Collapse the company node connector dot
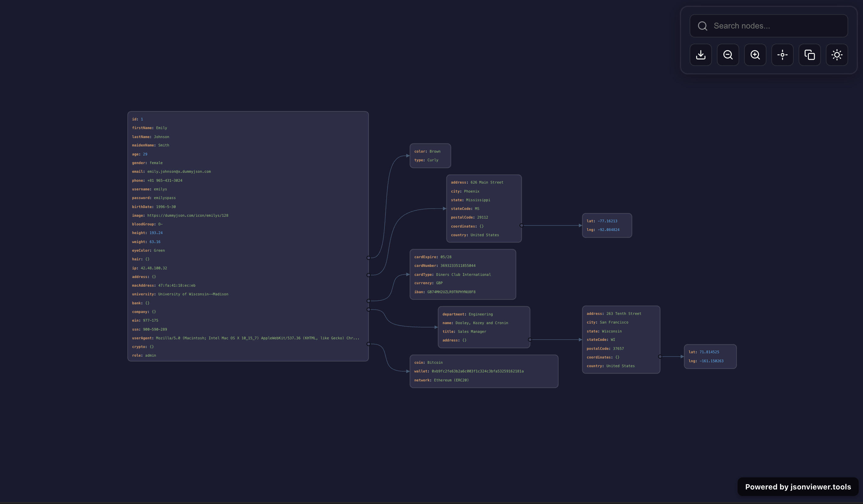This screenshot has width=863, height=504. click(368, 309)
